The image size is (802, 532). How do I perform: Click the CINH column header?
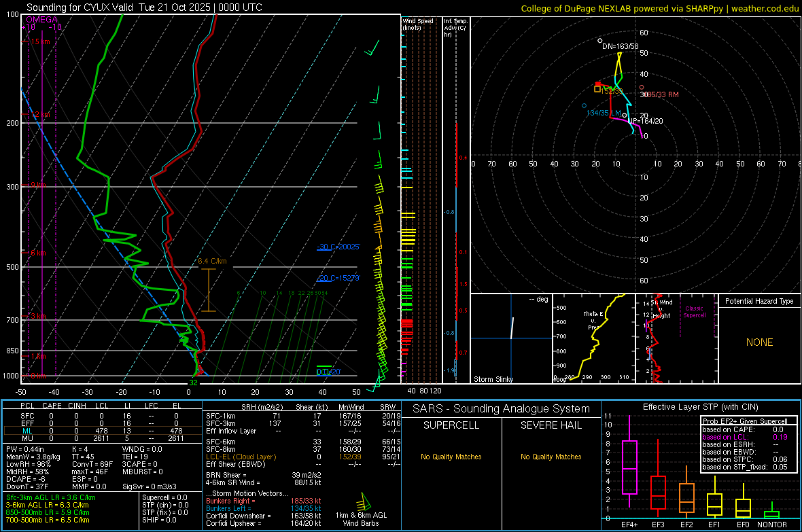coord(77,406)
